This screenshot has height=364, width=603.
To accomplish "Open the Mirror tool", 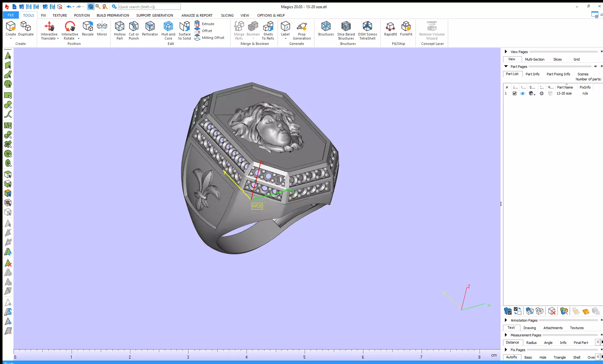I will (x=102, y=29).
